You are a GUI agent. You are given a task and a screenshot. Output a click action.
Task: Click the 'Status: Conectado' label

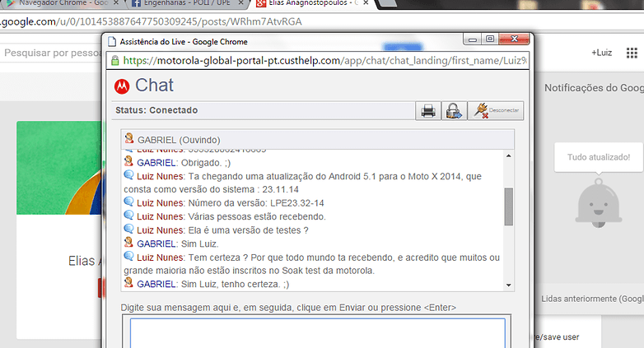click(x=156, y=110)
